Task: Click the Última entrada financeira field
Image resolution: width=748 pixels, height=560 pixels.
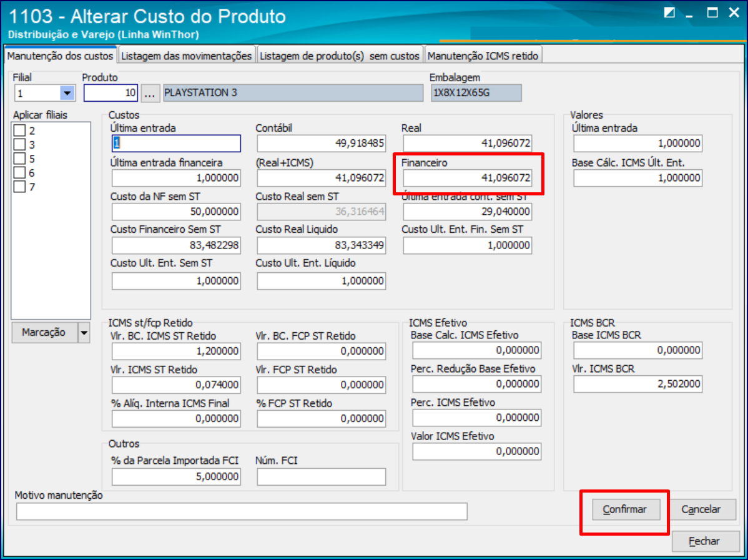Action: coord(176,178)
